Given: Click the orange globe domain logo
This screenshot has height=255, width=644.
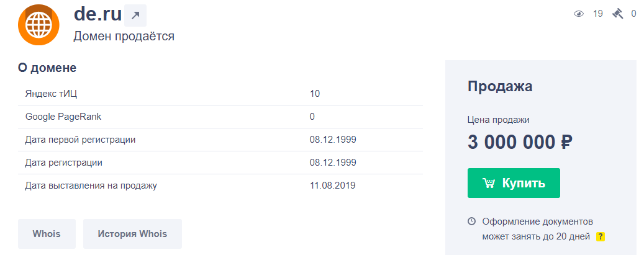Looking at the screenshot, I should 39,25.
